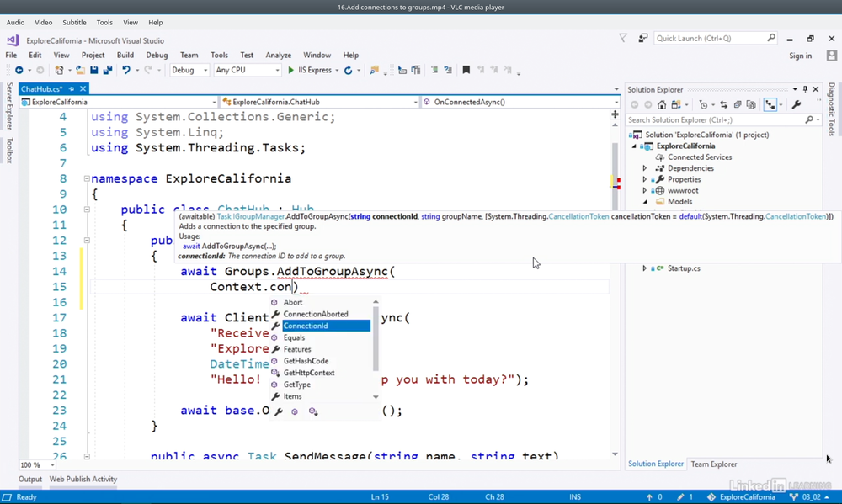Screen dimensions: 842x504
Task: Start debugging with the green play icon
Action: [291, 71]
